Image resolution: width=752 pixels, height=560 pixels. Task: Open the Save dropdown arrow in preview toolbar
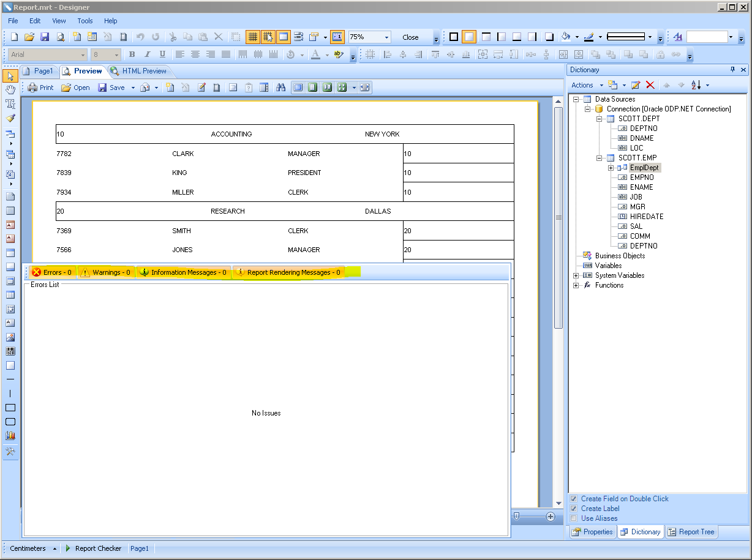pos(133,88)
